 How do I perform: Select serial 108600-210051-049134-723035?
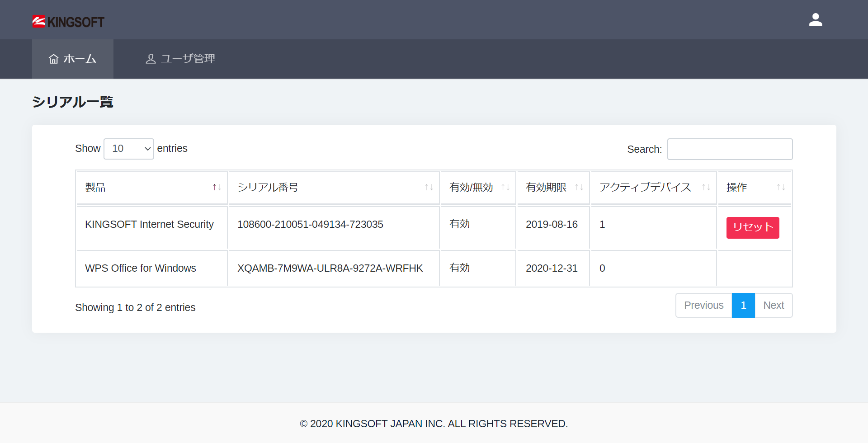[x=310, y=224]
